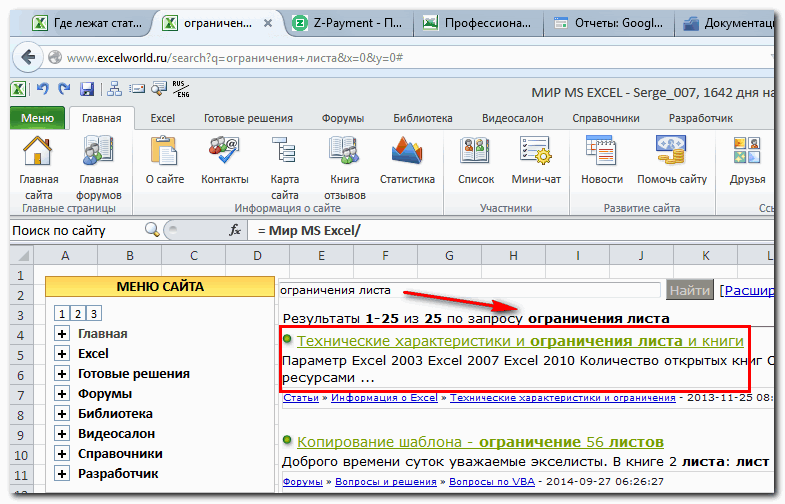Open Технические характеристики и ограничения листа result
Screen dimensions: 785x504
pyautogui.click(x=520, y=341)
